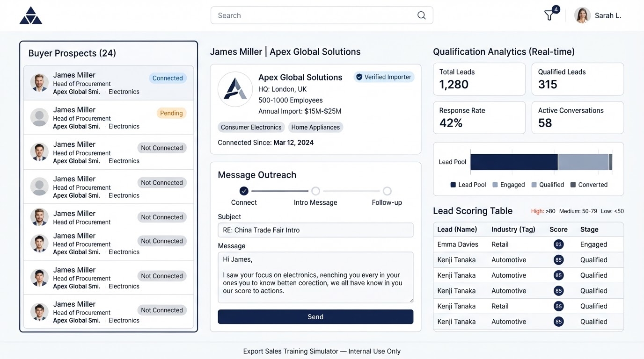This screenshot has width=644, height=359.
Task: Click placeholder avatar of Pending James Miller
Action: [39, 117]
